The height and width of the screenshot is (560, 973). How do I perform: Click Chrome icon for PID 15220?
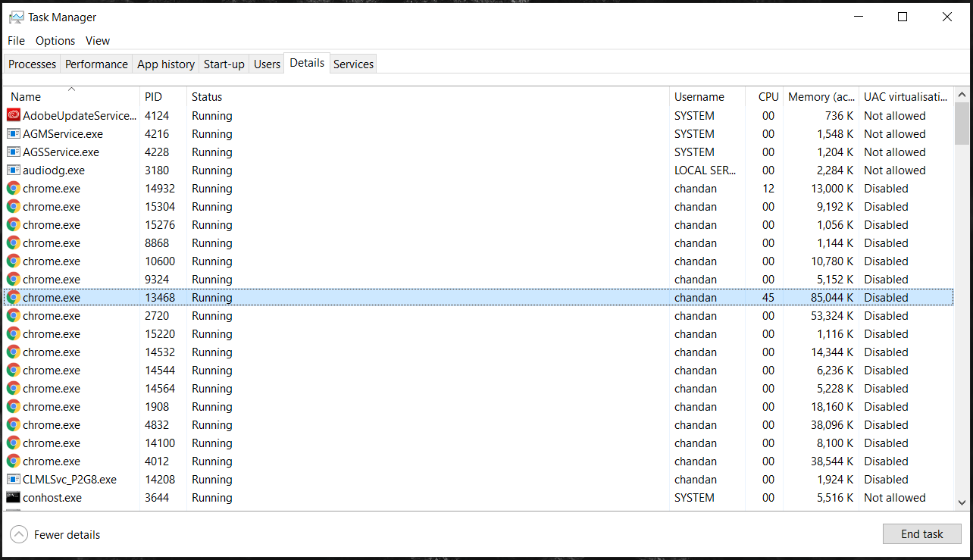[x=14, y=333]
